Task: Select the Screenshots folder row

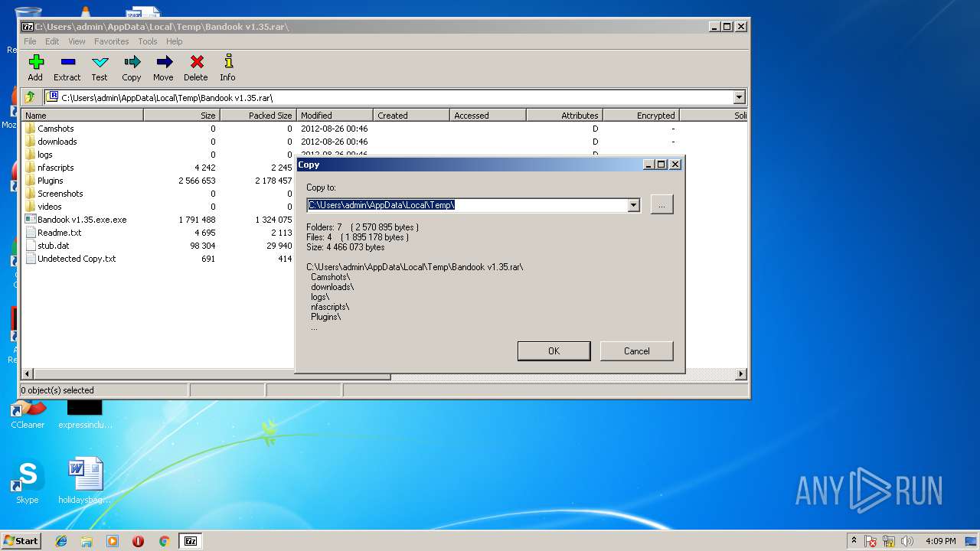Action: coord(158,194)
